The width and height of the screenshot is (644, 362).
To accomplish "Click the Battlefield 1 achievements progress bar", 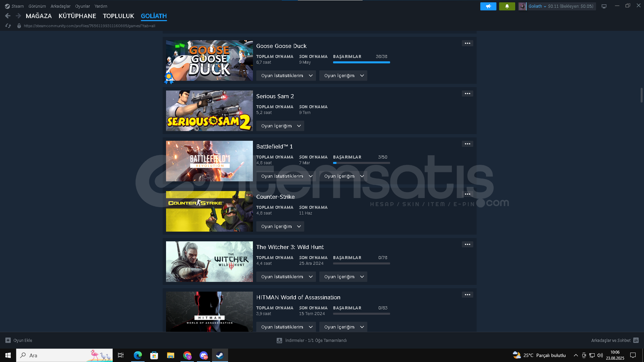I will pos(361,163).
